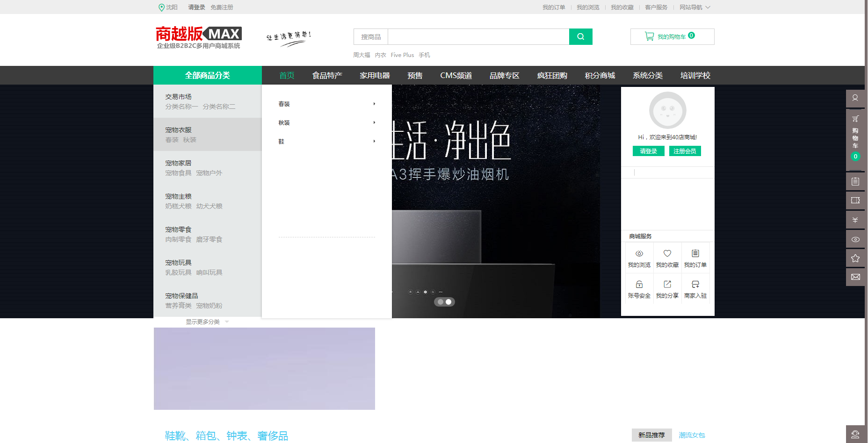Click the coupon ticket icon in sidebar
This screenshot has height=443, width=868.
tap(855, 200)
